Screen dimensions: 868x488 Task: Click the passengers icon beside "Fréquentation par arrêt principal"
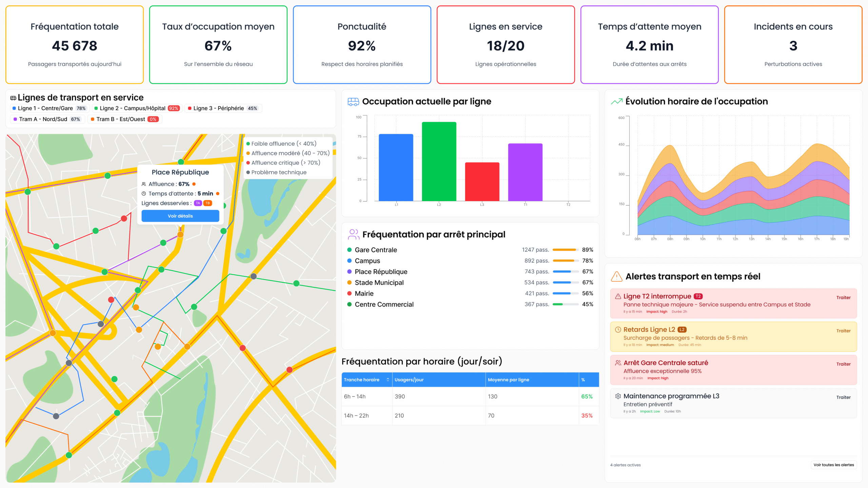click(354, 234)
